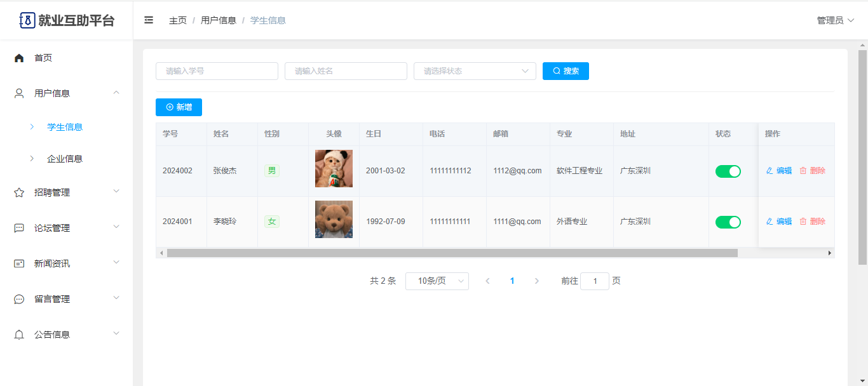Click the 新增 add button
This screenshot has width=868, height=386.
pyautogui.click(x=179, y=107)
